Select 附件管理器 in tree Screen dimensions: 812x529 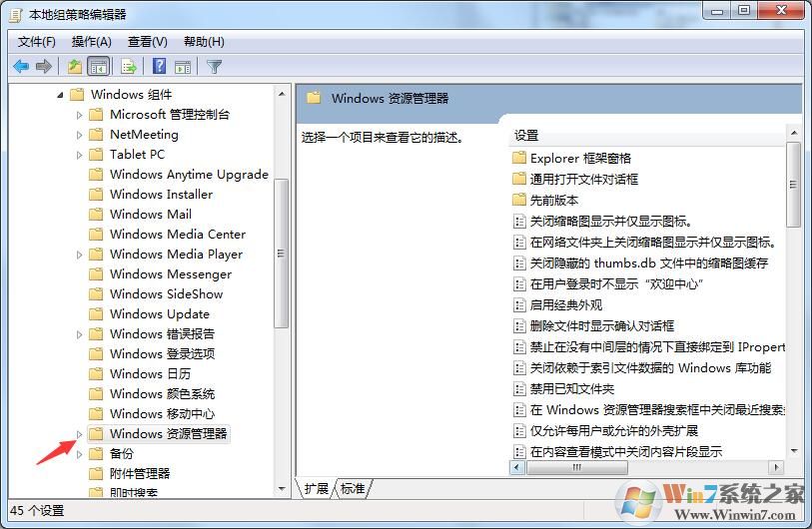tap(140, 473)
